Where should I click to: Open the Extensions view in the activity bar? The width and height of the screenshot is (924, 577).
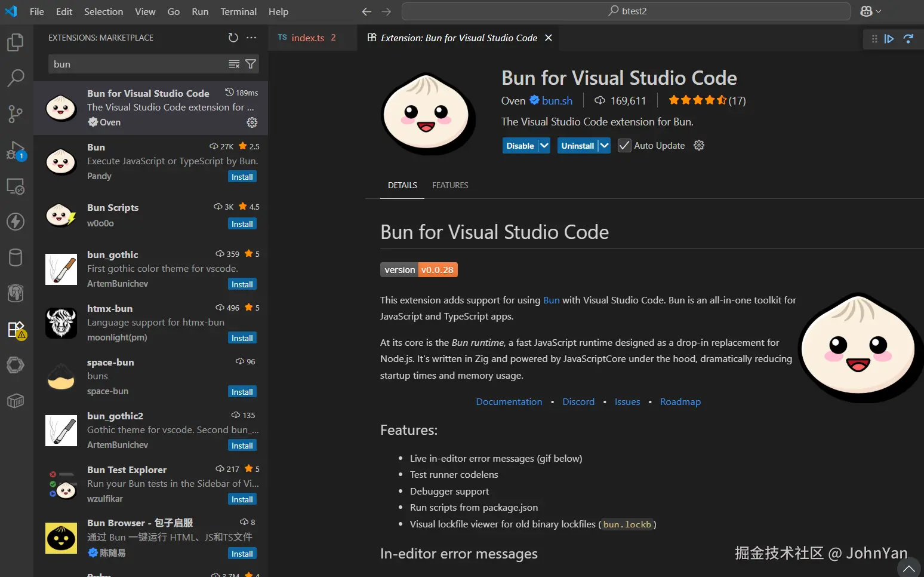pos(16,329)
